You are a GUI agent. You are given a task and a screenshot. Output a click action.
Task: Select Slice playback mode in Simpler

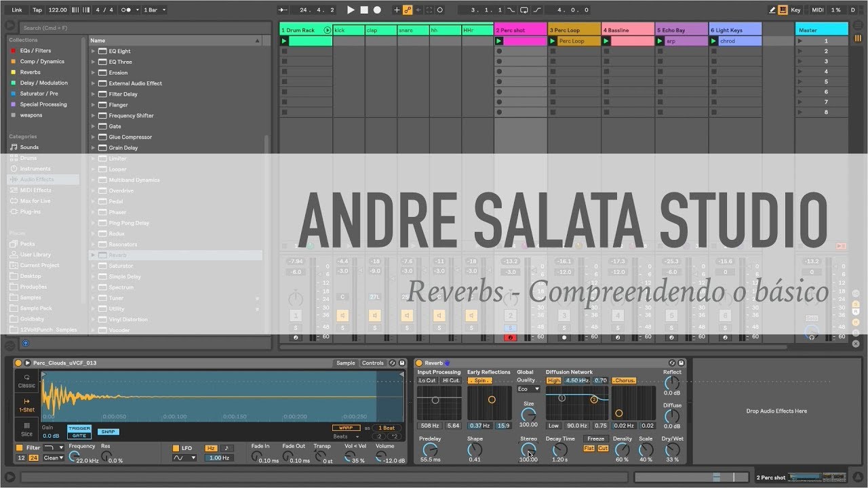tap(27, 429)
